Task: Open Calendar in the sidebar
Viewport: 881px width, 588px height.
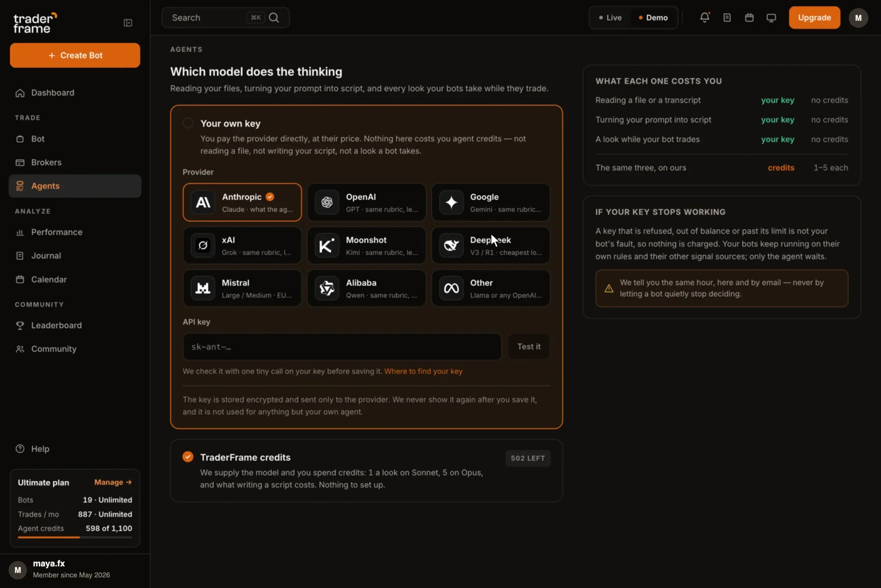Action: coord(75,279)
